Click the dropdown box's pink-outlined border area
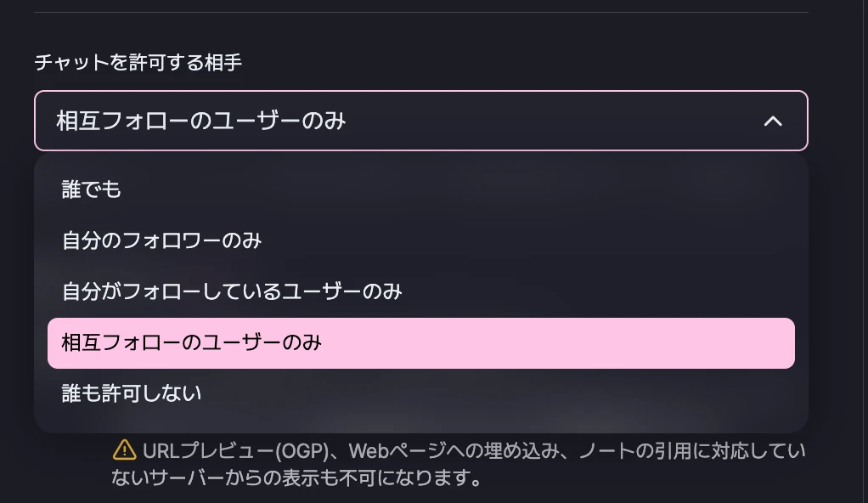 coord(510,92)
